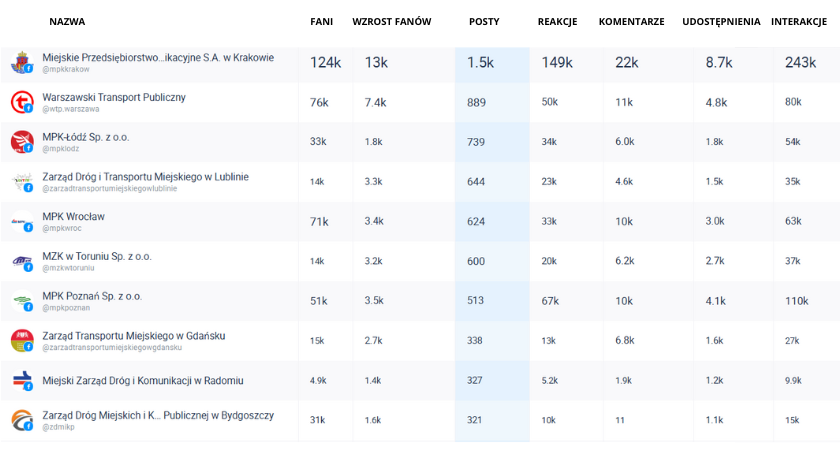The height and width of the screenshot is (472, 840).
Task: Click Warszawski Transport Publiczny logo icon
Action: click(21, 102)
